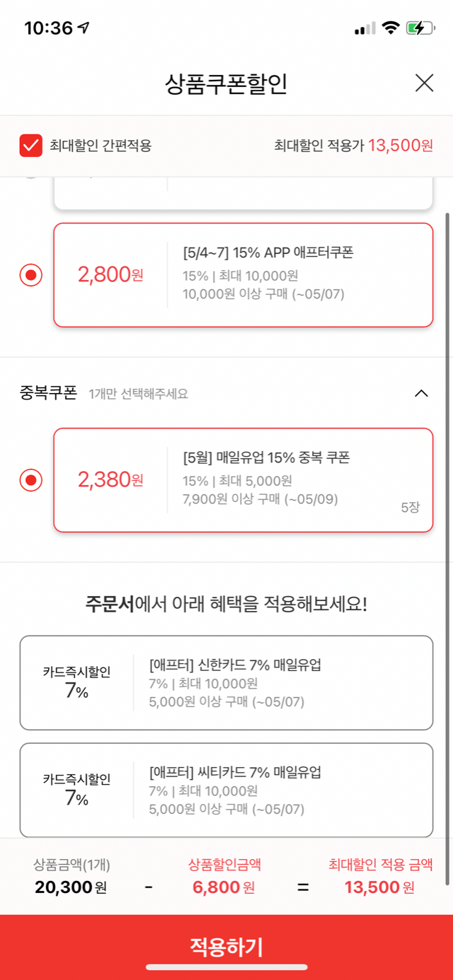The width and height of the screenshot is (453, 980).
Task: Tap the 최대할인 적용가 13,500원 text
Action: tap(353, 146)
